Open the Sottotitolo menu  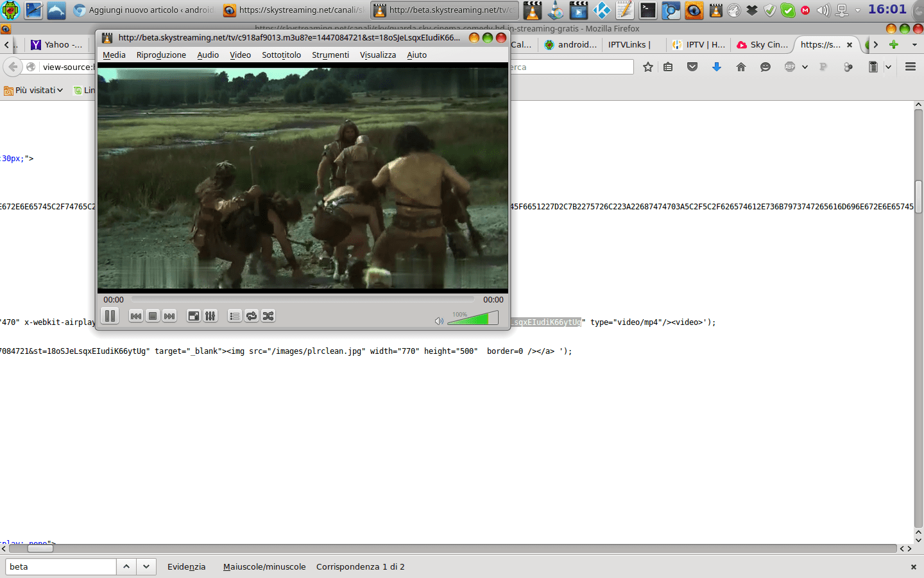click(281, 55)
